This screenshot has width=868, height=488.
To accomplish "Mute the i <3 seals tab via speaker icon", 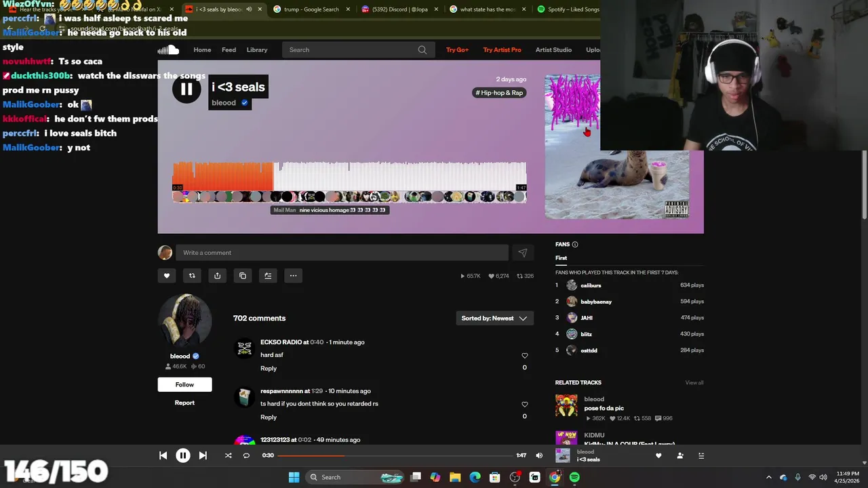I will coord(249,9).
